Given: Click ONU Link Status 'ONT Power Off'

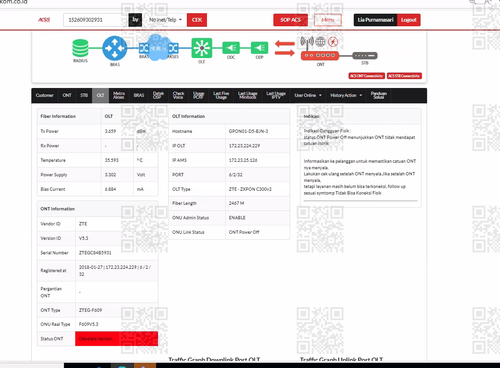Looking at the screenshot, I should point(244,232).
